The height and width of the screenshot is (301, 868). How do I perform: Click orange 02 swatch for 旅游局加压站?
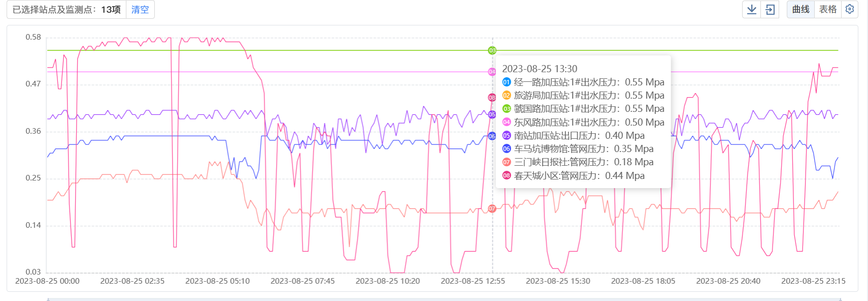(507, 96)
